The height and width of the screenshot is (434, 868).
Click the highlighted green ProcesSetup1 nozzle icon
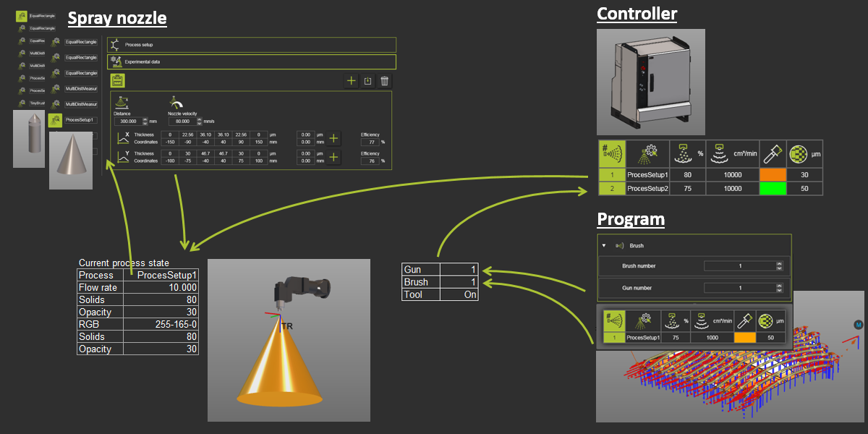(x=56, y=119)
